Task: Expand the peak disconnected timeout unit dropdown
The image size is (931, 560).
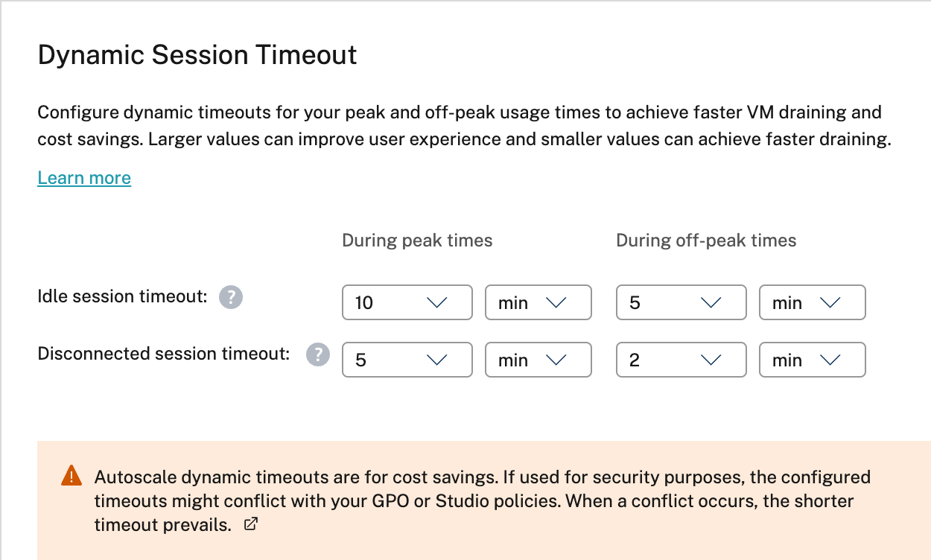Action: tap(538, 360)
